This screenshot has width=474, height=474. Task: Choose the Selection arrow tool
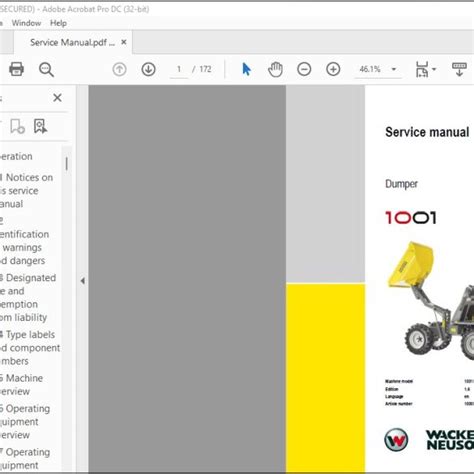click(x=246, y=69)
